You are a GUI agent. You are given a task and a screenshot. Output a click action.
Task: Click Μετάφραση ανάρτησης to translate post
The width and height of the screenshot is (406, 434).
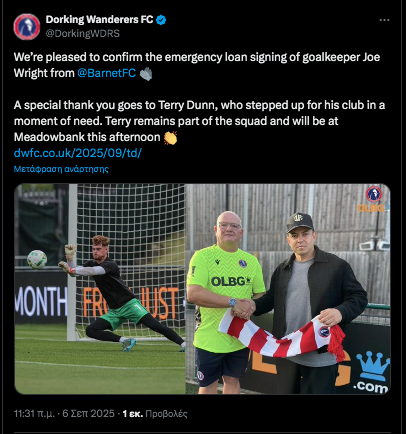pyautogui.click(x=61, y=169)
